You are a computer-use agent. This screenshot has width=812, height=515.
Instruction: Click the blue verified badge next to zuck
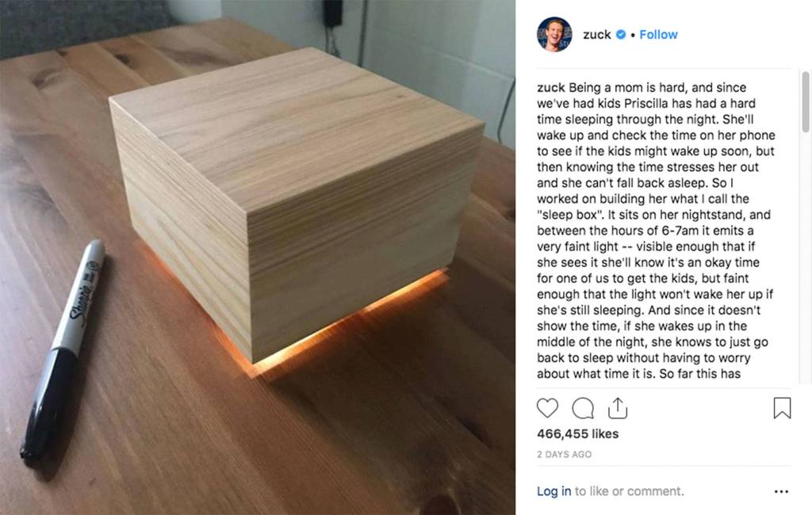click(x=620, y=35)
